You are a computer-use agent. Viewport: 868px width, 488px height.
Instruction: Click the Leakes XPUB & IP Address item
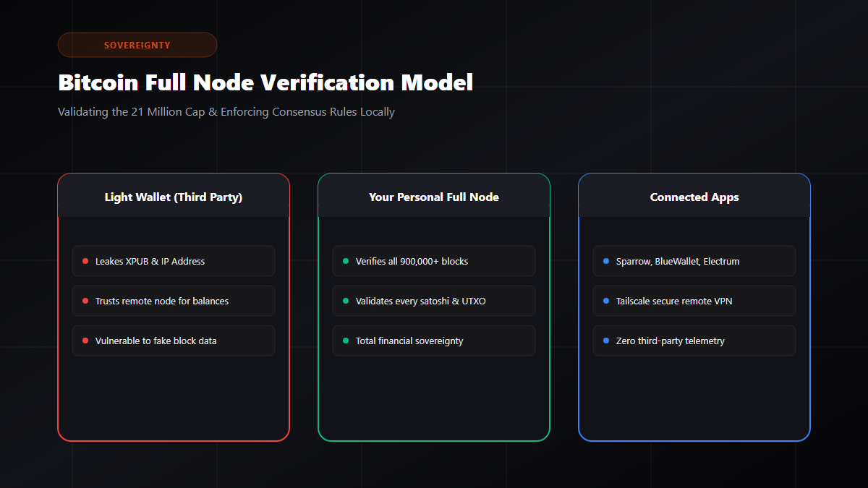174,261
